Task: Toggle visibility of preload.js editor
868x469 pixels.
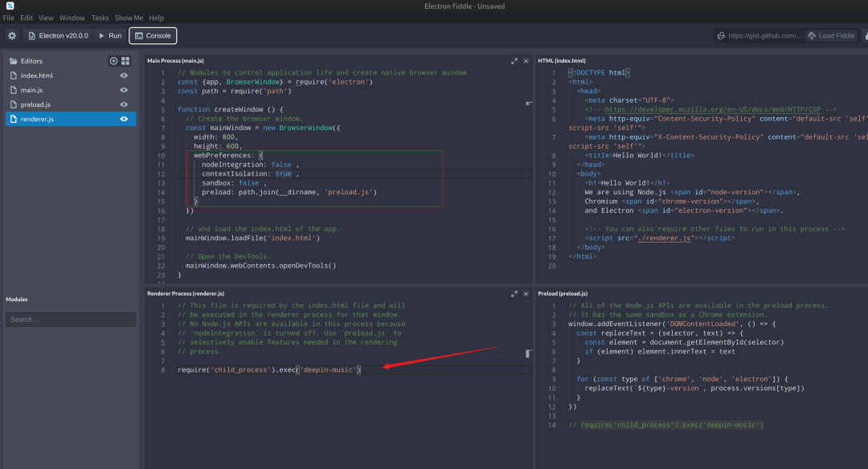Action: (124, 104)
